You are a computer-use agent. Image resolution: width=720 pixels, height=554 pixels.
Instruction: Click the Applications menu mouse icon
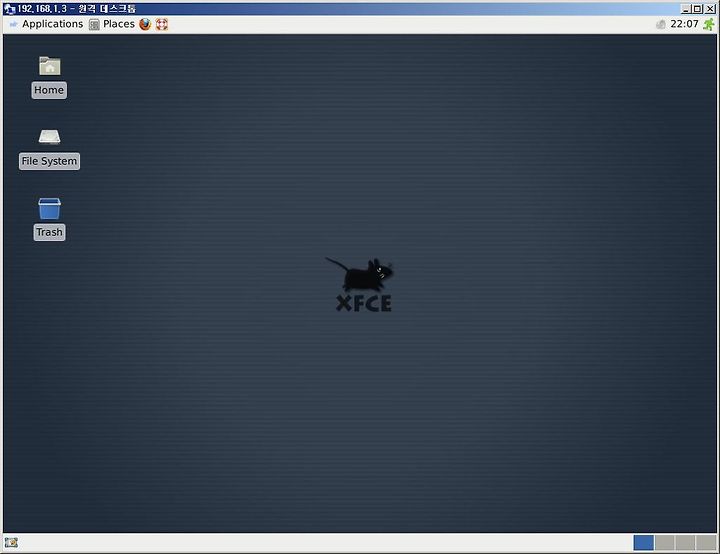click(x=14, y=24)
